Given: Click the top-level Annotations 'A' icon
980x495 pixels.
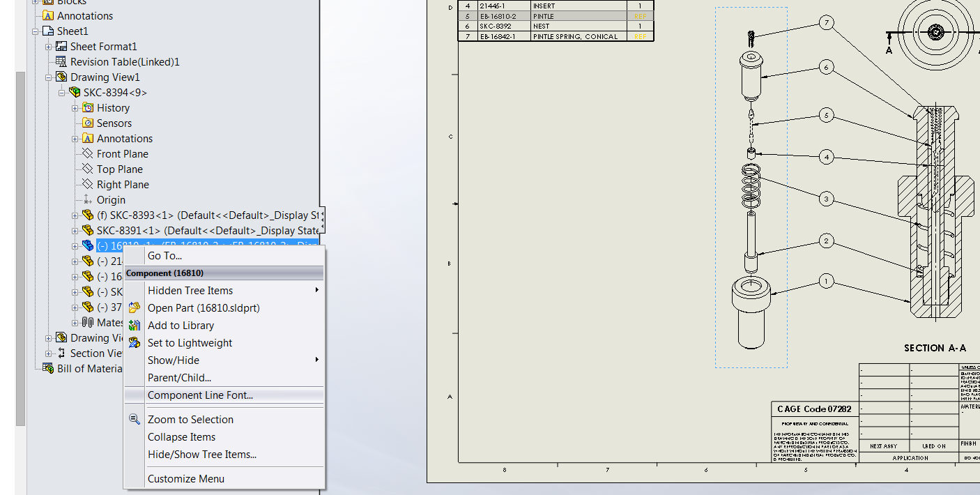Looking at the screenshot, I should tap(48, 15).
